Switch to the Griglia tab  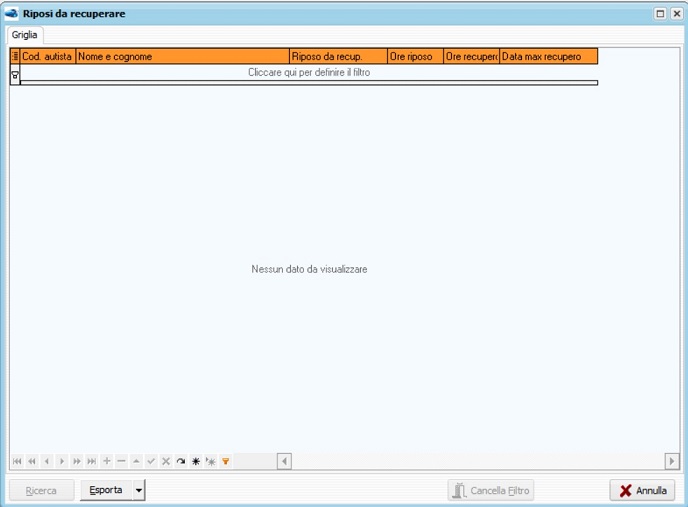(25, 35)
